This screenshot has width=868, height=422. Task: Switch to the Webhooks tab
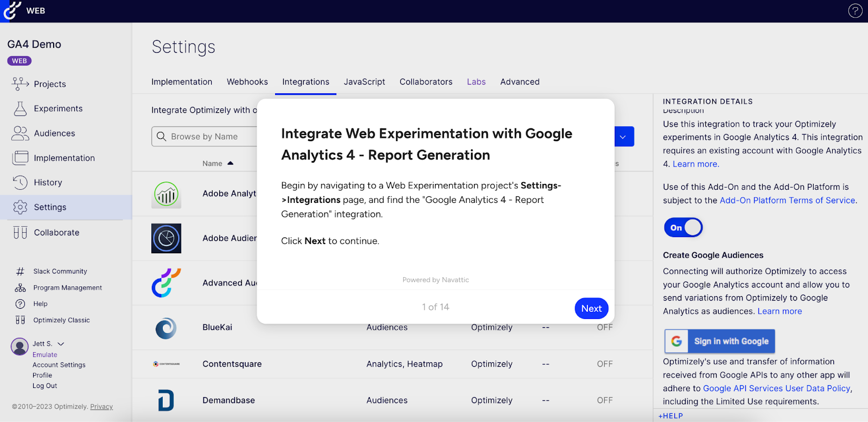[247, 82]
